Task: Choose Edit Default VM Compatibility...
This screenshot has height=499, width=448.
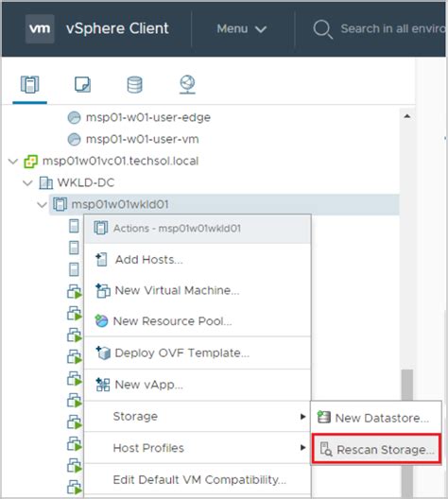Action: coord(198,479)
